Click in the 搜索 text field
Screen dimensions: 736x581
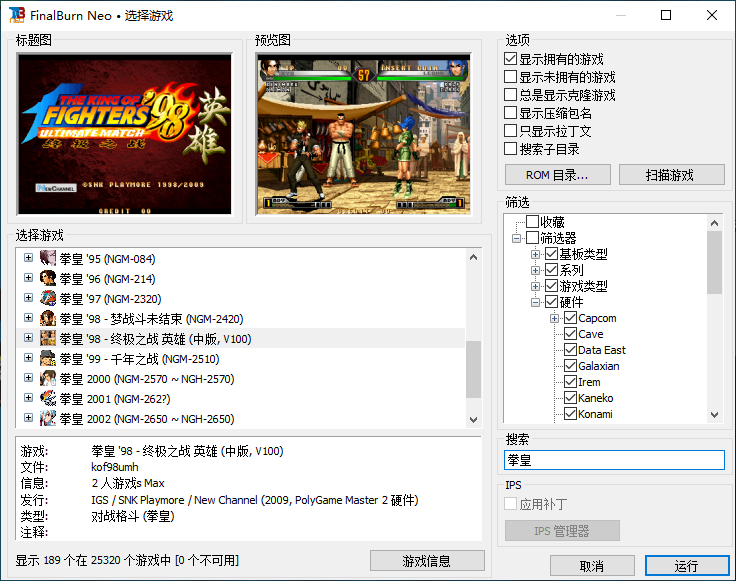tap(614, 460)
